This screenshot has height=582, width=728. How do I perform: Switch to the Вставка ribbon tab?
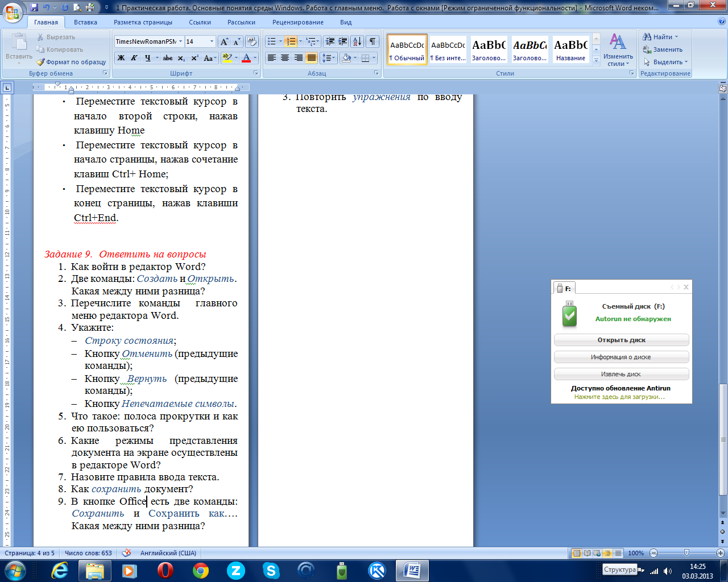coord(85,22)
